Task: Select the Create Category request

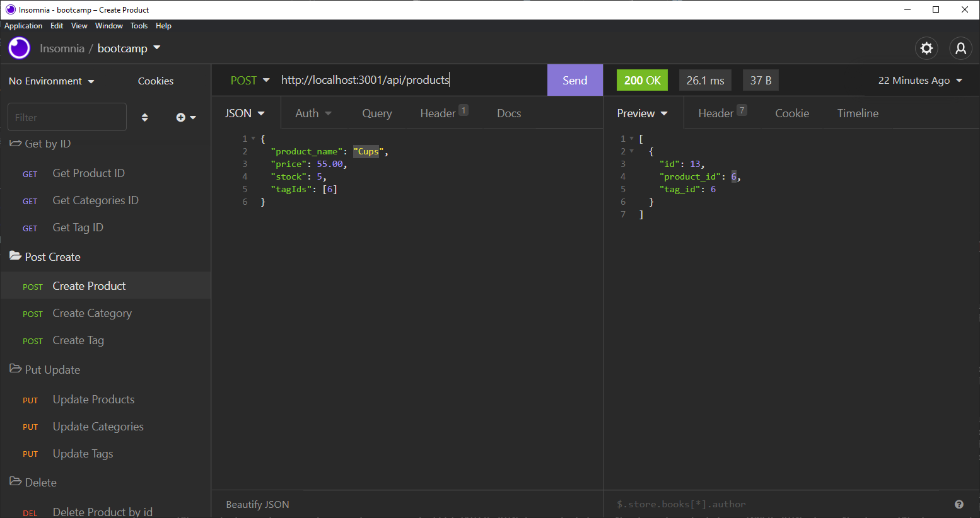Action: point(106,313)
